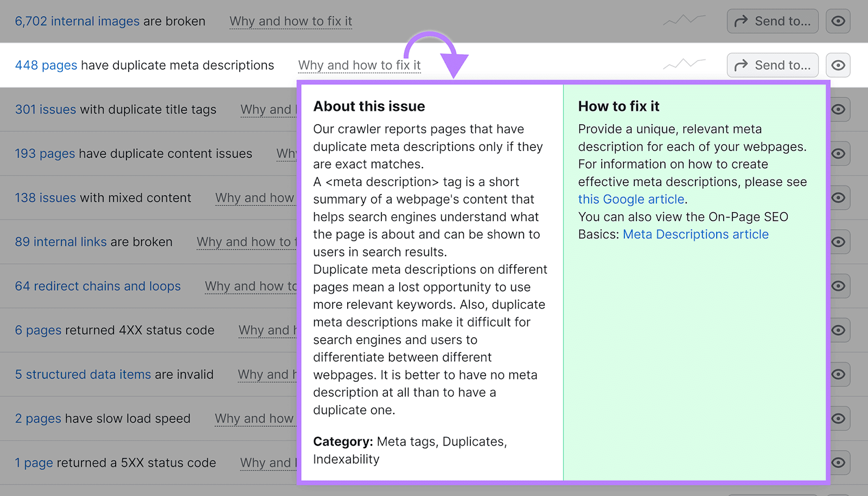Open Send to options for duplicate meta descriptions
Viewport: 868px width, 496px height.
coord(772,65)
